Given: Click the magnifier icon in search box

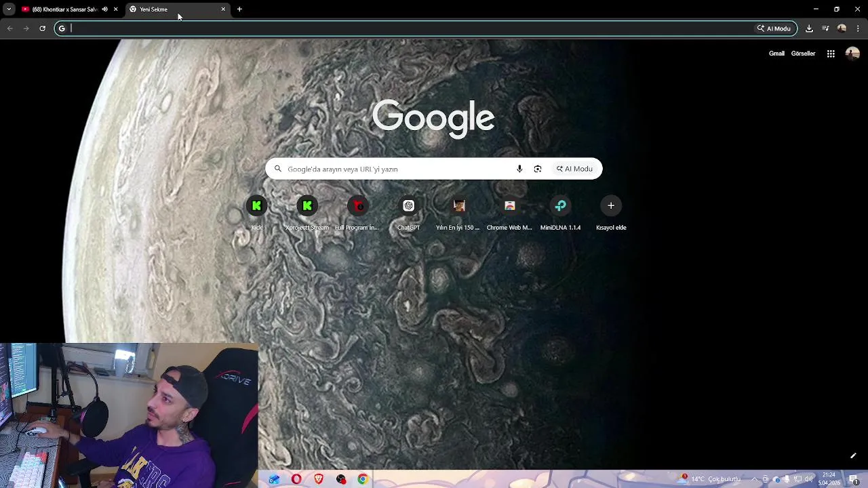Looking at the screenshot, I should tap(277, 169).
